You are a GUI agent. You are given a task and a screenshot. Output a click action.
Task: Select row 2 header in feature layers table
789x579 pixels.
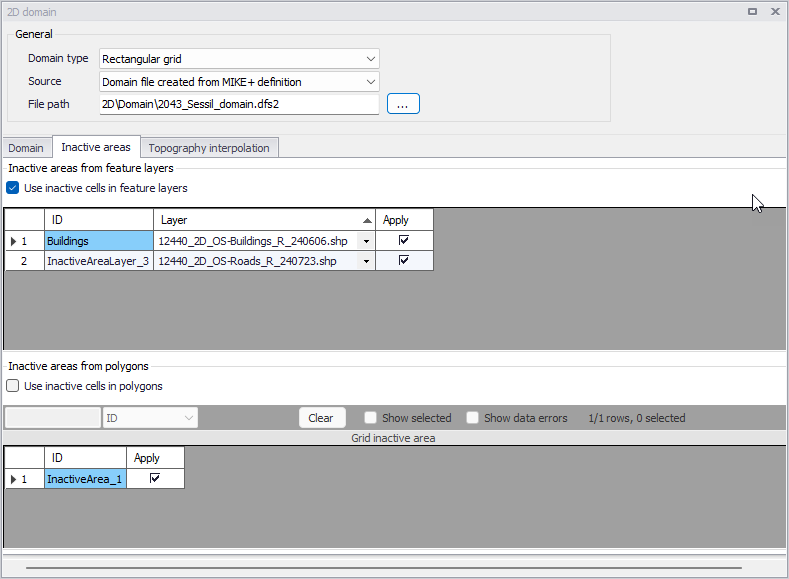point(25,261)
